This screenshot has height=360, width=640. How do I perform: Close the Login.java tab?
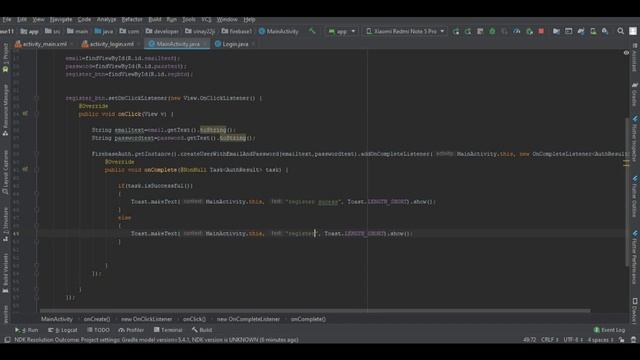[254, 44]
